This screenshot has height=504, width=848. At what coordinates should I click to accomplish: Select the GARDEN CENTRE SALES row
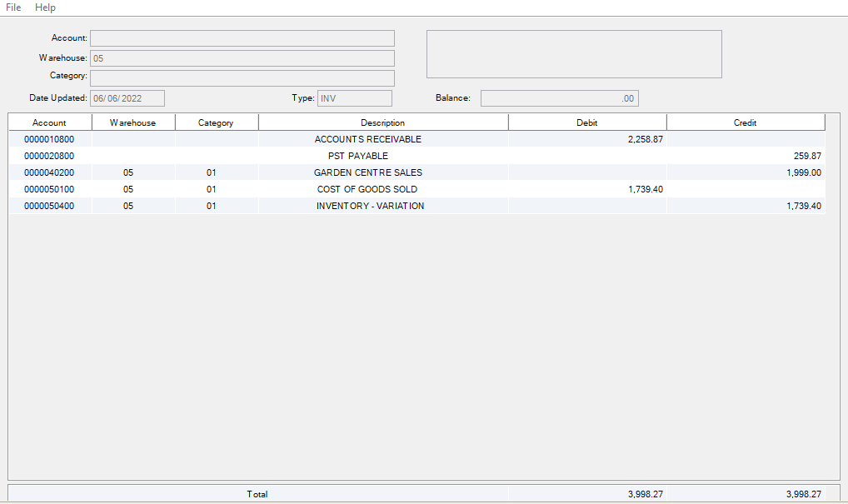pyautogui.click(x=367, y=172)
